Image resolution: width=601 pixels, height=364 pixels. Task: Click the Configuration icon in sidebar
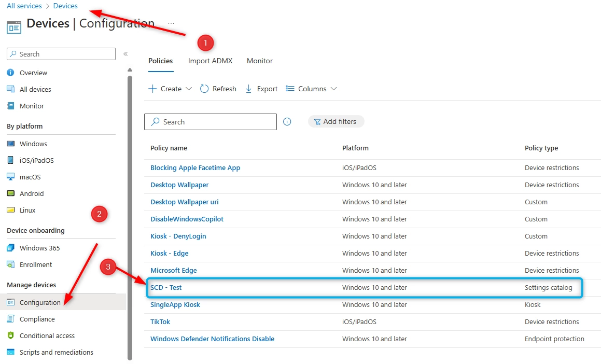pyautogui.click(x=11, y=302)
